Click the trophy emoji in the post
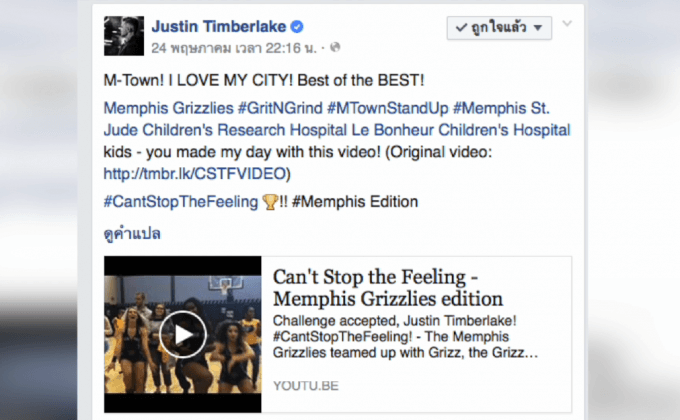Viewport: 680px width, 420px height. pos(270,202)
